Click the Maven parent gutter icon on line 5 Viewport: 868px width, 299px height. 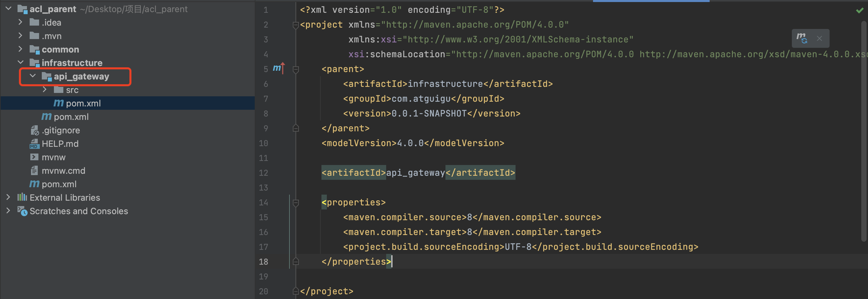point(278,68)
